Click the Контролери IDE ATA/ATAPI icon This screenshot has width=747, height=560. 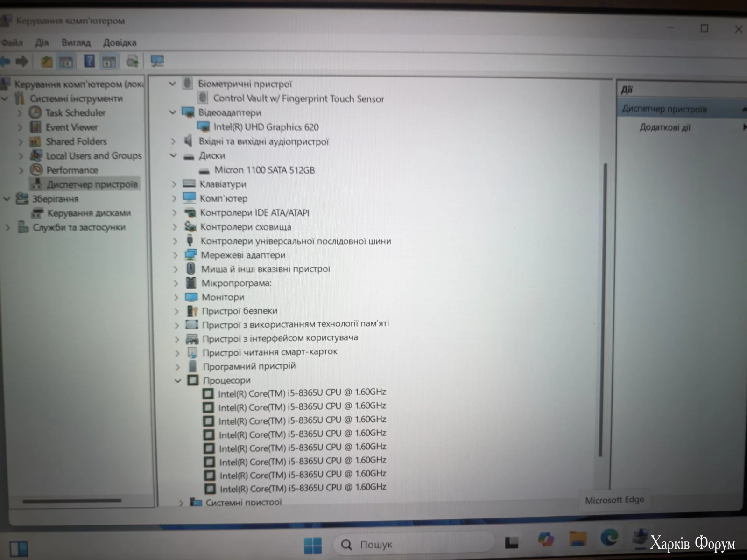click(190, 213)
